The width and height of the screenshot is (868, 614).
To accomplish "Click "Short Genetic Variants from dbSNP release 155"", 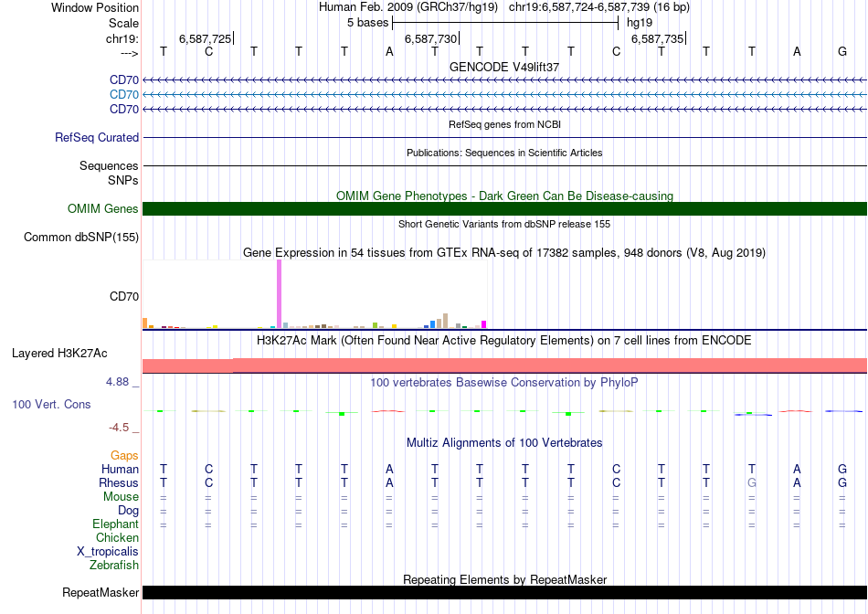I will click(x=504, y=224).
